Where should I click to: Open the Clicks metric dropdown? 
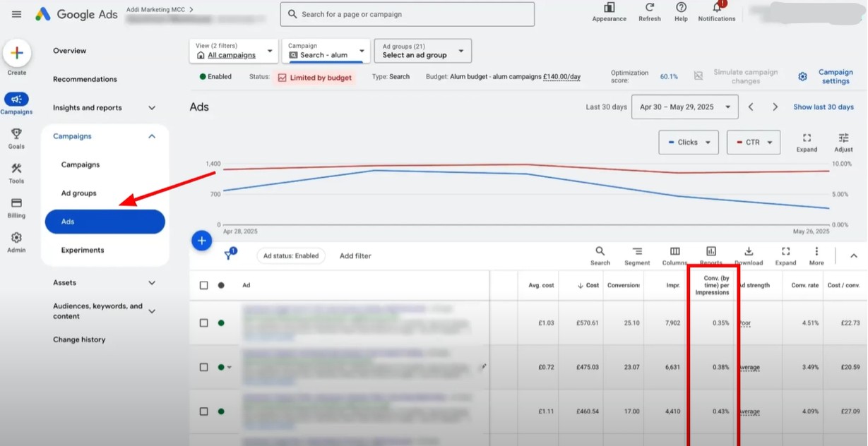tap(688, 142)
